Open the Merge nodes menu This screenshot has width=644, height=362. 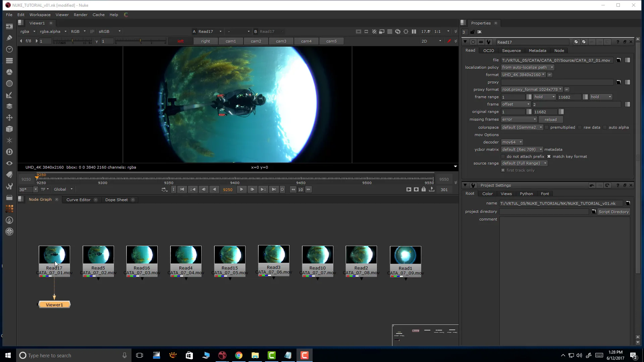9,106
